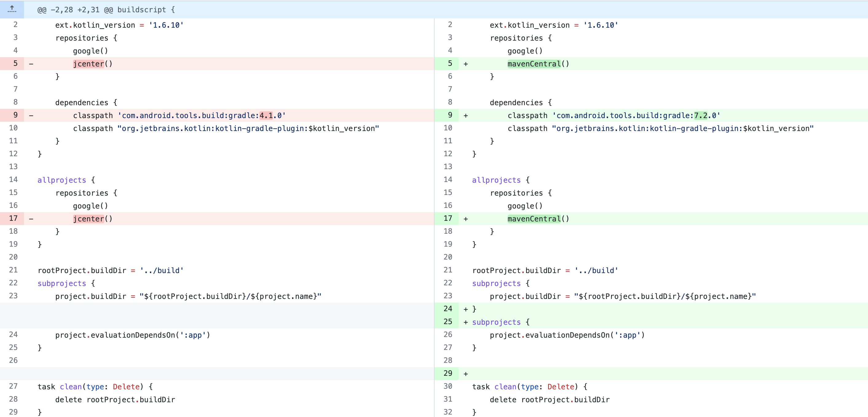Screen dimensions: 868x417
Task: Click the removed jcenter() line in allprojects block
Action: coord(92,218)
